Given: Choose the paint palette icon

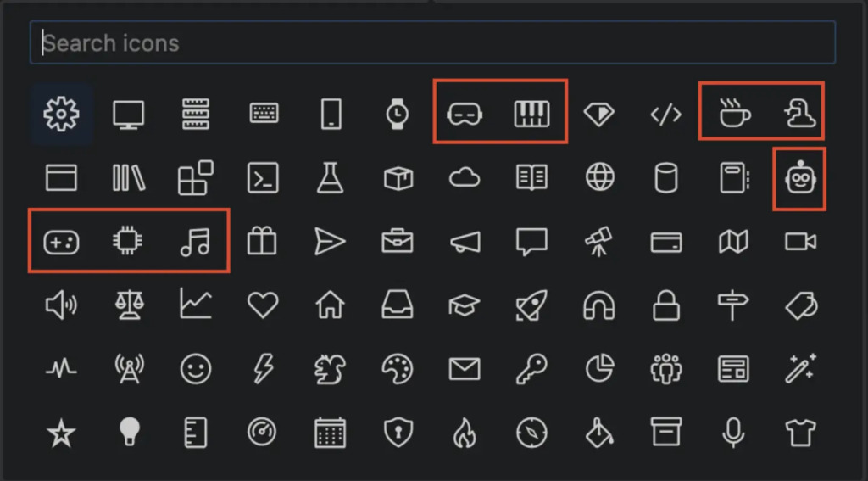Looking at the screenshot, I should [397, 369].
